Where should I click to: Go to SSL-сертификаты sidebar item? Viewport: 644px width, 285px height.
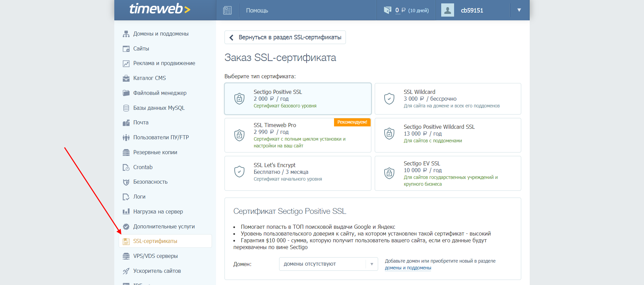click(155, 241)
